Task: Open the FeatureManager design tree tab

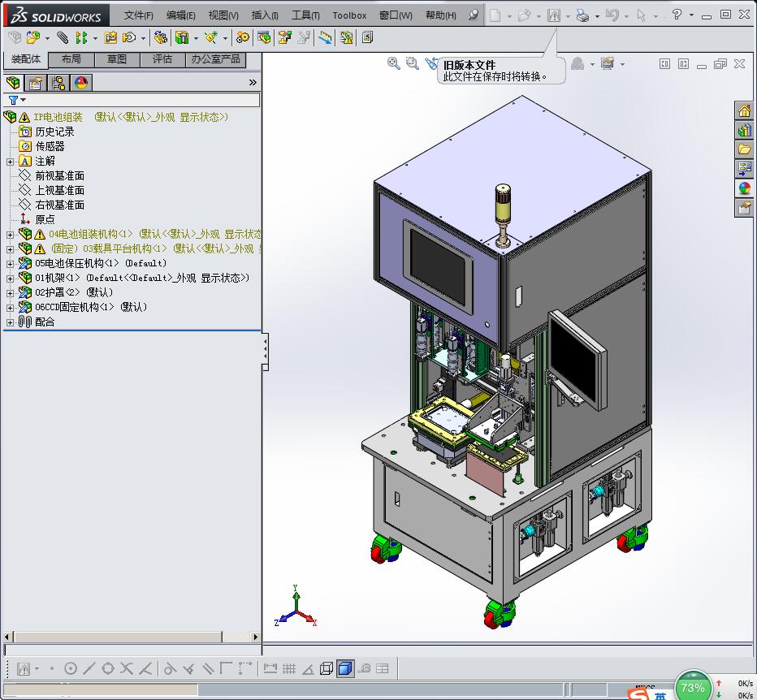Action: (13, 83)
